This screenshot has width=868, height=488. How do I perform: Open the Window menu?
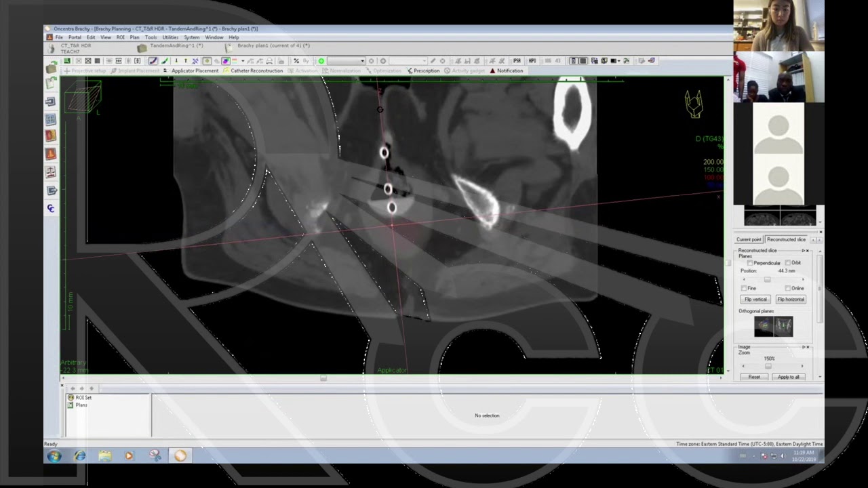pos(214,37)
